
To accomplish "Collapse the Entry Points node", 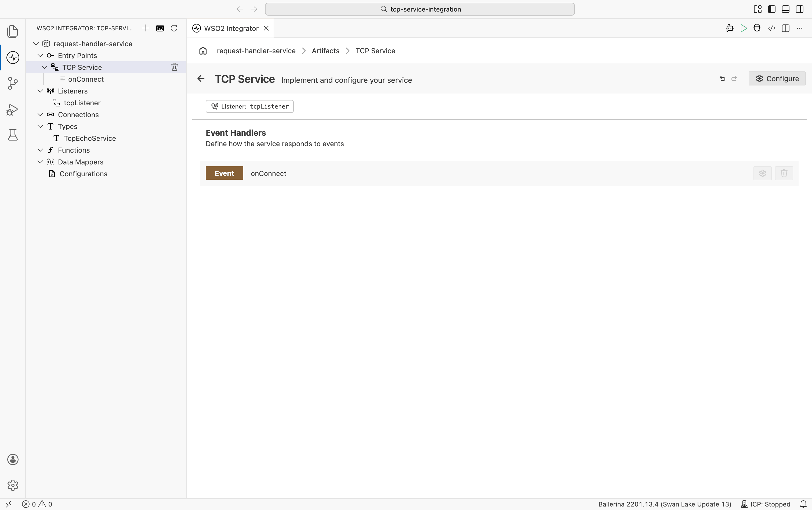I will [40, 55].
